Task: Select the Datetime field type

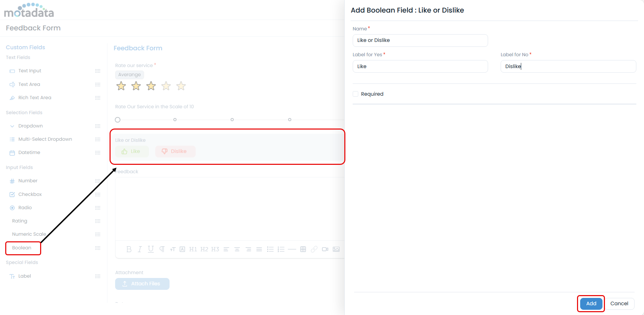Action: (x=28, y=152)
